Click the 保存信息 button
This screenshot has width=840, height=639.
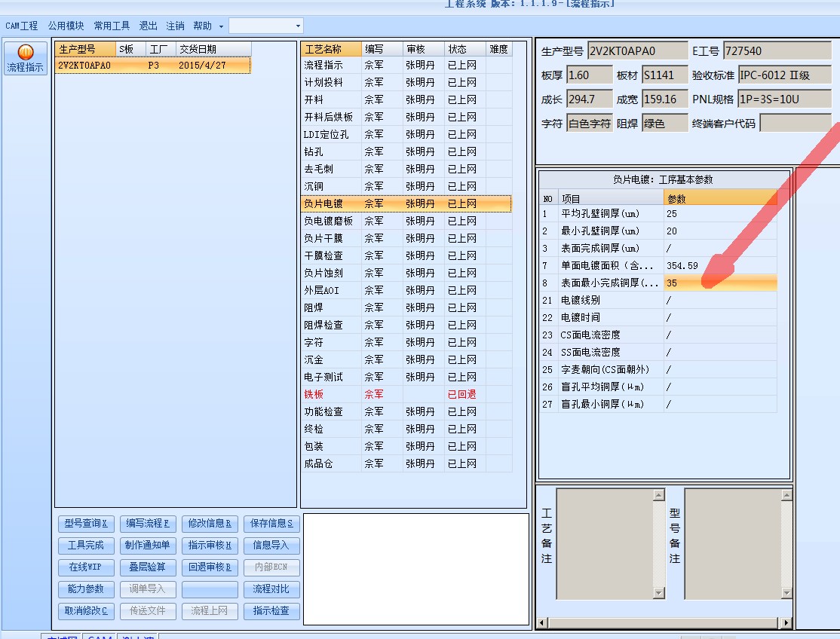click(x=271, y=524)
